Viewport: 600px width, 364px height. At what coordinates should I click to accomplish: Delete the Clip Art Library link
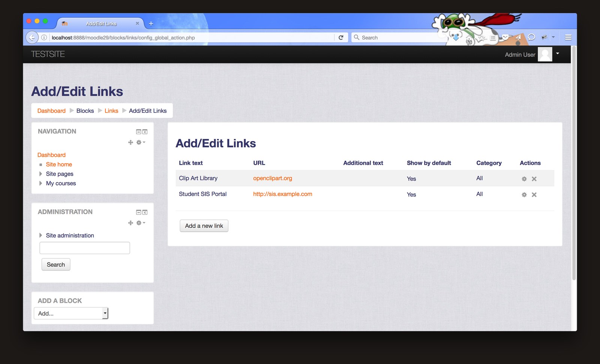pyautogui.click(x=534, y=179)
